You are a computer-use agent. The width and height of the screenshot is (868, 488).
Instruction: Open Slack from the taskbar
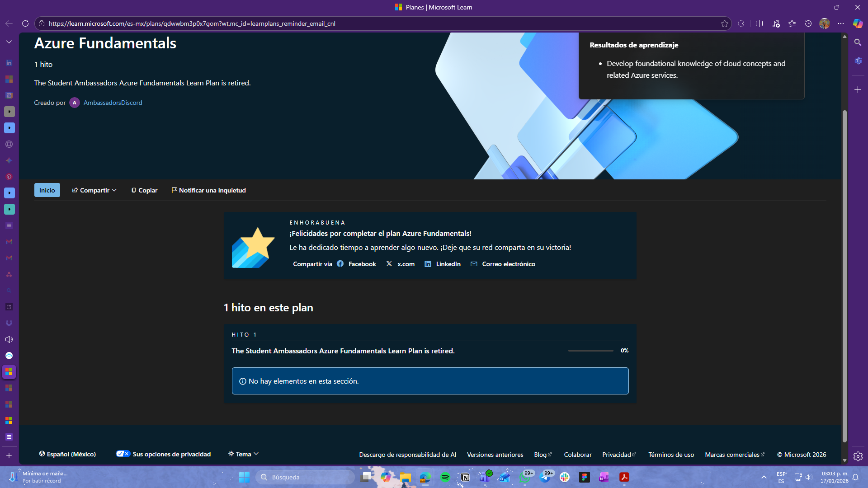(565, 477)
